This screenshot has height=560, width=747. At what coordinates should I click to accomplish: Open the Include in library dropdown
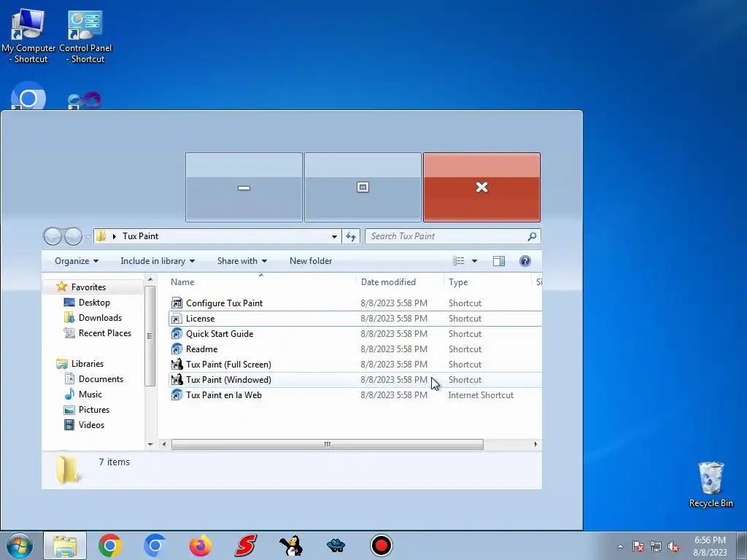coord(158,261)
